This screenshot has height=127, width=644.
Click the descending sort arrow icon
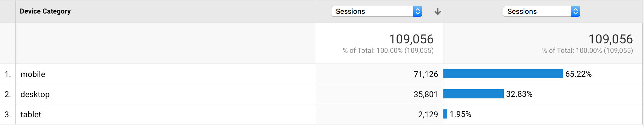[437, 12]
